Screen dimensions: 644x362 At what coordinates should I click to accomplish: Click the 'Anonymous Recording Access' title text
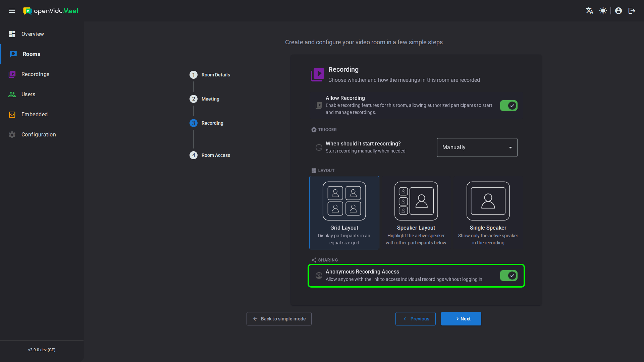tap(362, 271)
